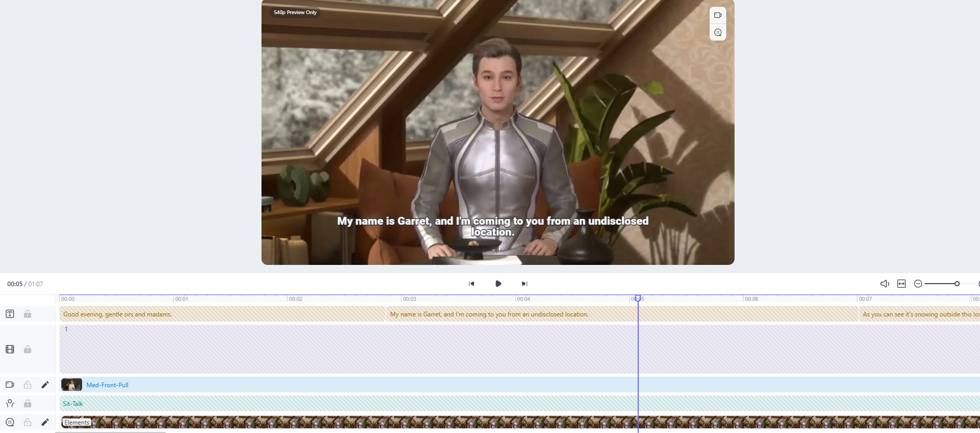The width and height of the screenshot is (980, 433).
Task: Play the video preview
Action: click(x=498, y=284)
